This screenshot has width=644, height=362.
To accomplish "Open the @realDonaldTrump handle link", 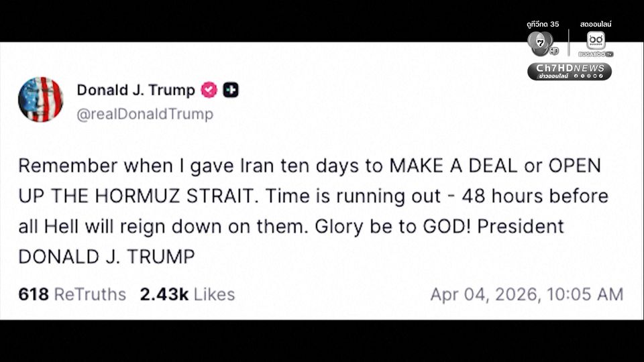I will pos(144,114).
